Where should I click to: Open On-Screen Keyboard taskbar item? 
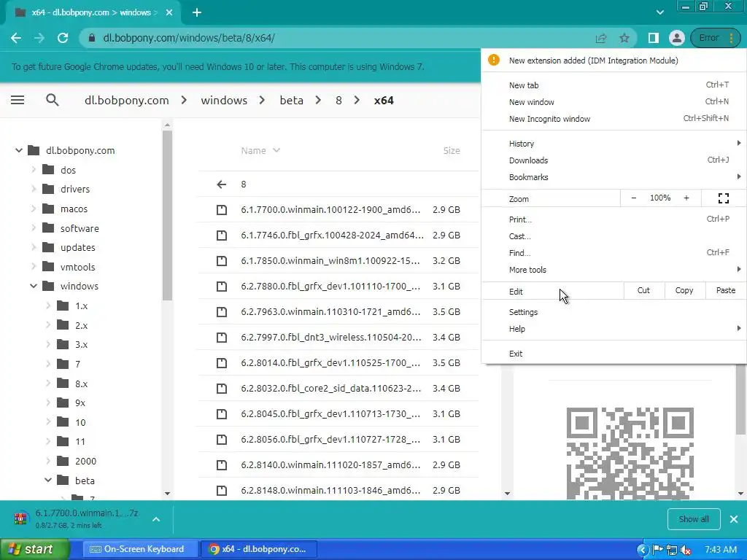coord(140,550)
